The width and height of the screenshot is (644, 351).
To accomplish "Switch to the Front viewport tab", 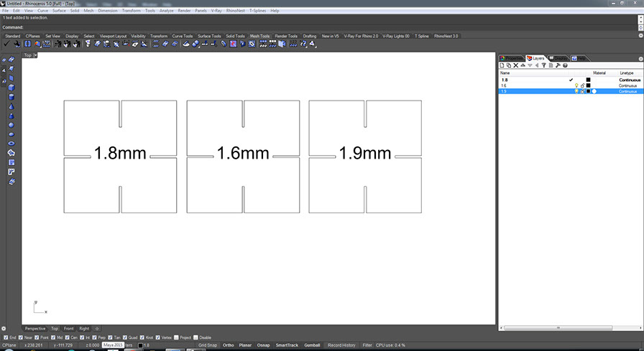I will (x=68, y=329).
